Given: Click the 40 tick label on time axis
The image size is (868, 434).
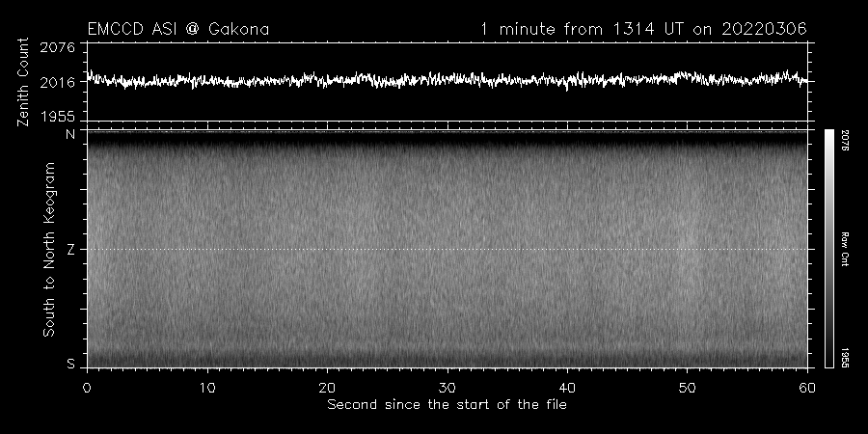Looking at the screenshot, I should [x=567, y=388].
